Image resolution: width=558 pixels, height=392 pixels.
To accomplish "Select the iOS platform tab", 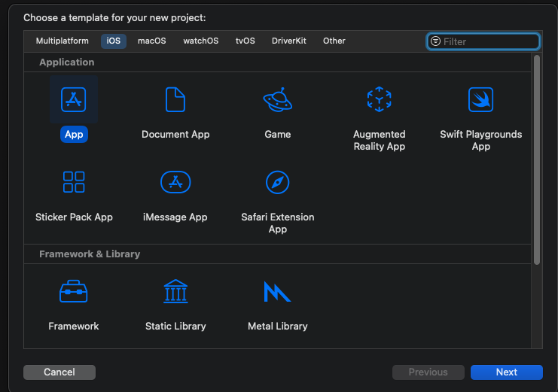I will tap(114, 41).
